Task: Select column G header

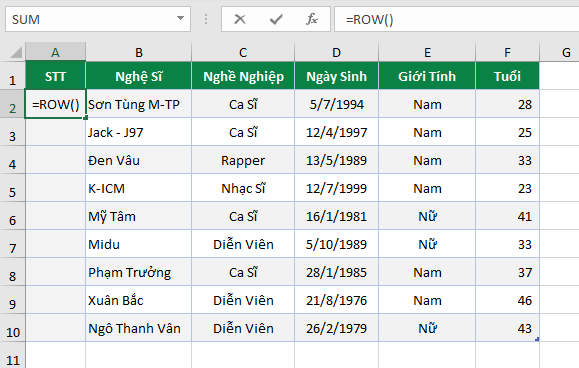Action: [559, 52]
